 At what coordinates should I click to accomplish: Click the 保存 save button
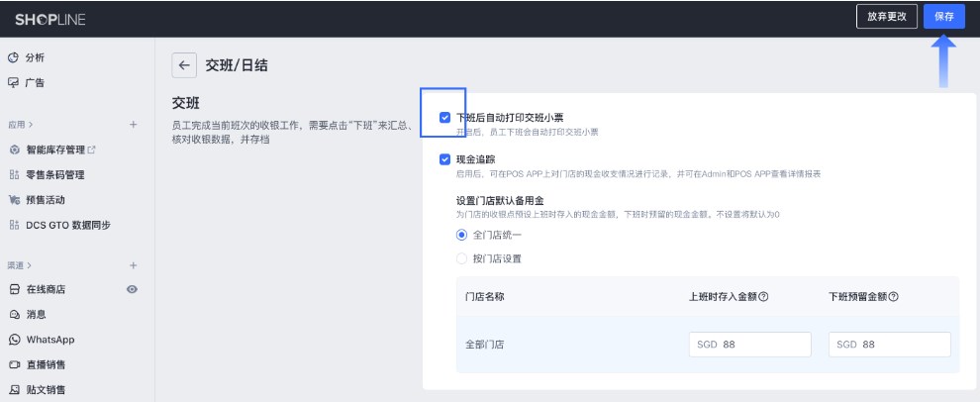coord(943,17)
